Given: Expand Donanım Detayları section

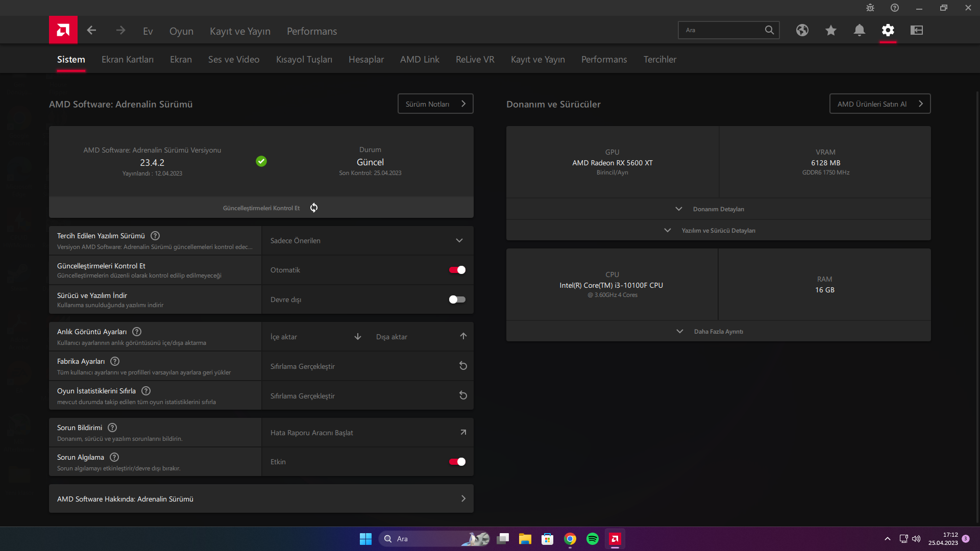Looking at the screenshot, I should [x=718, y=209].
